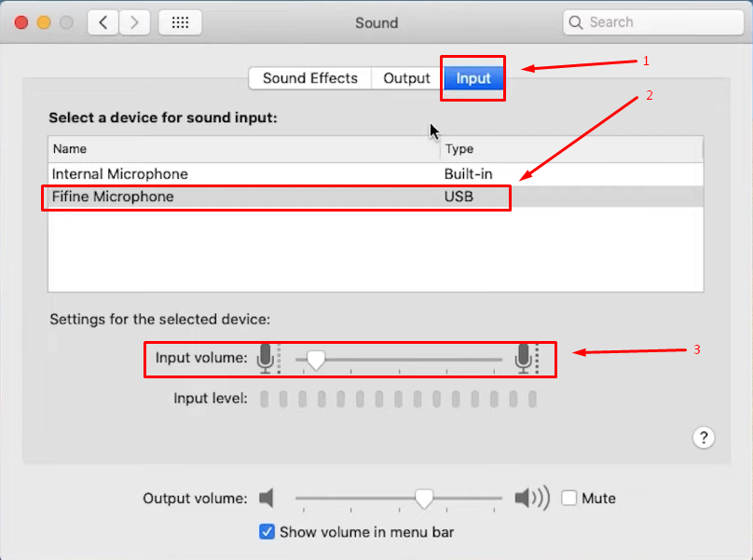Uncheck Show volume in menu bar

[267, 532]
